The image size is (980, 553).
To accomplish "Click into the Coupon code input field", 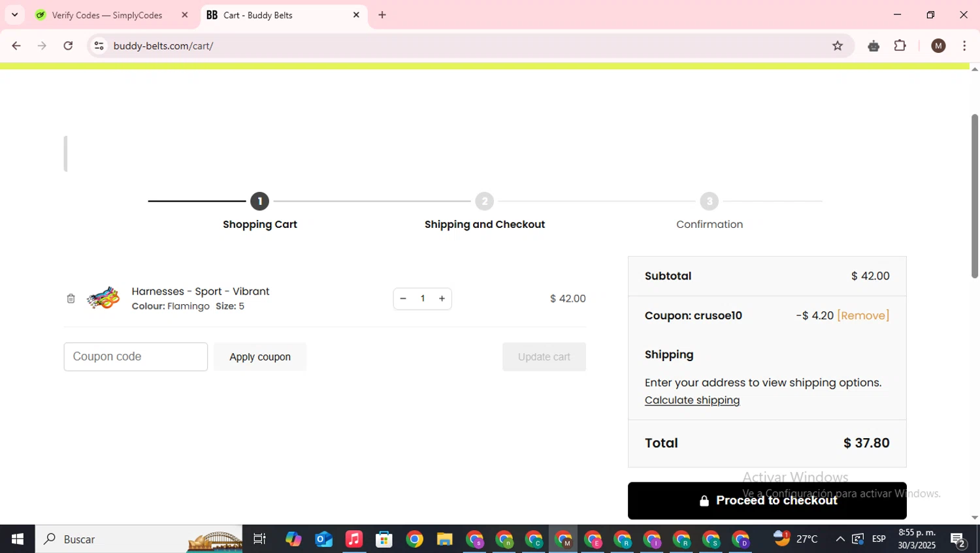I will pyautogui.click(x=136, y=356).
